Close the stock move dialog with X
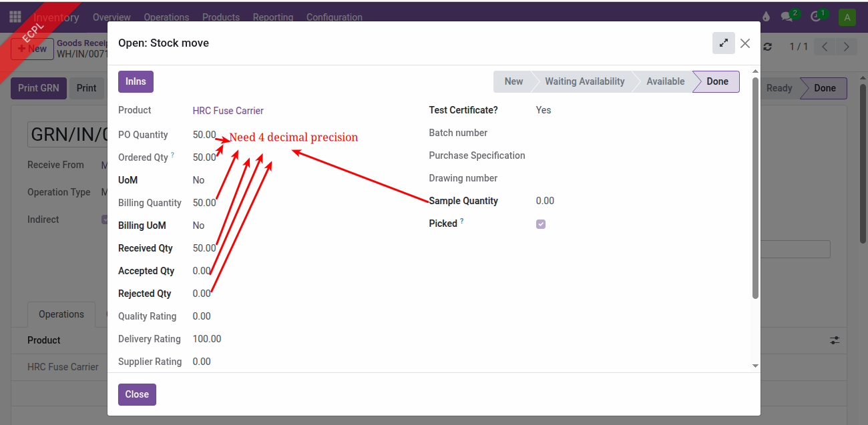Screen dimensions: 868x425 coord(745,43)
